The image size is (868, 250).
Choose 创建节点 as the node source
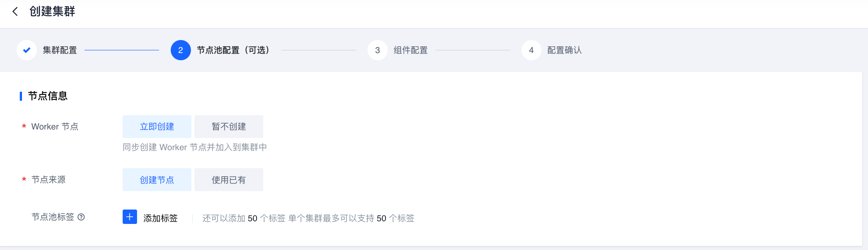(157, 180)
